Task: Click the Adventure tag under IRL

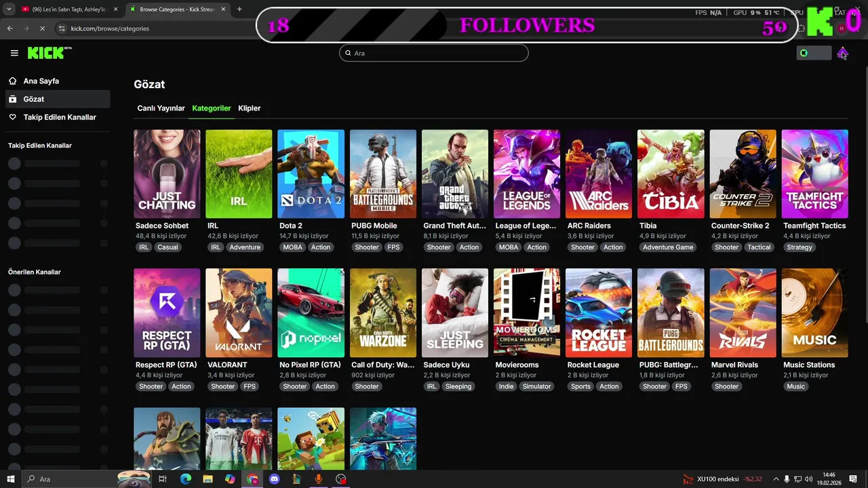Action: pos(245,247)
